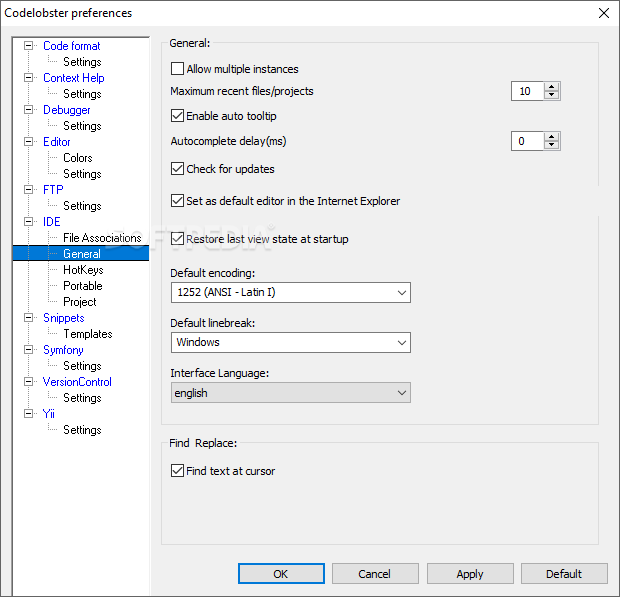Open Templates under Snippets
620x597 pixels.
[x=88, y=334]
